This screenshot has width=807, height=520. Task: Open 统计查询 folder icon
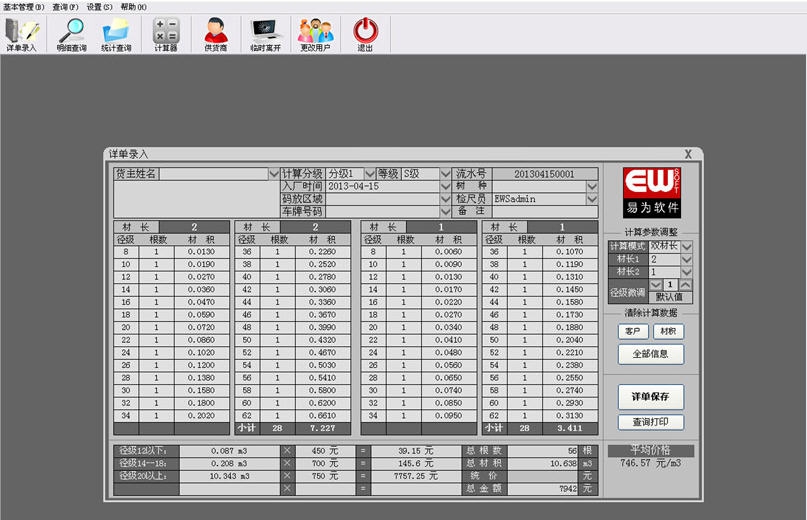pos(116,31)
